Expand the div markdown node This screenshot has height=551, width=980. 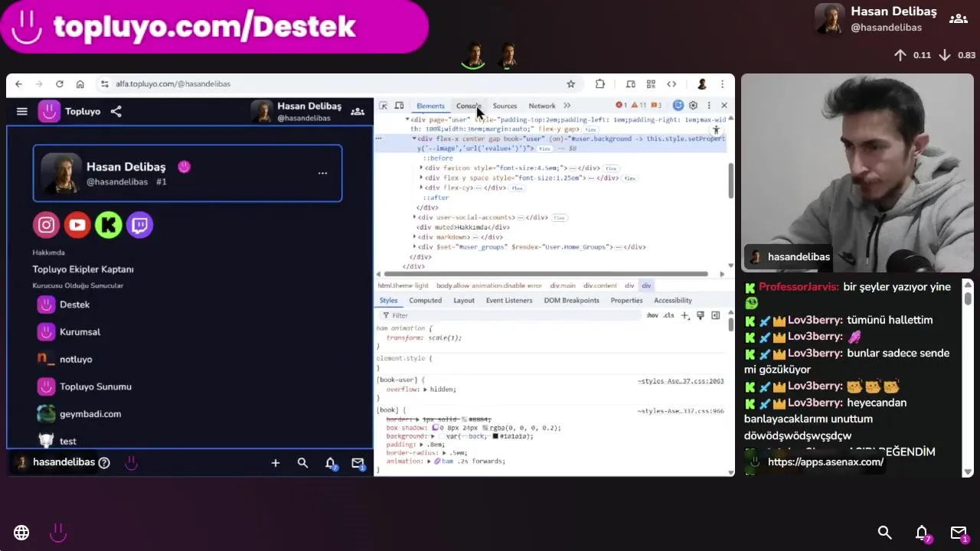point(414,237)
